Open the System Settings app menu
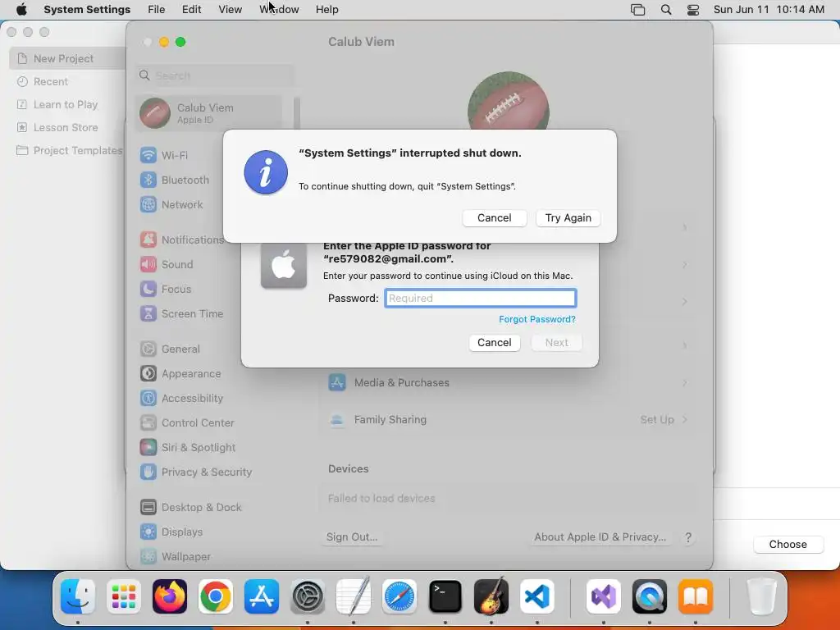 coord(87,10)
